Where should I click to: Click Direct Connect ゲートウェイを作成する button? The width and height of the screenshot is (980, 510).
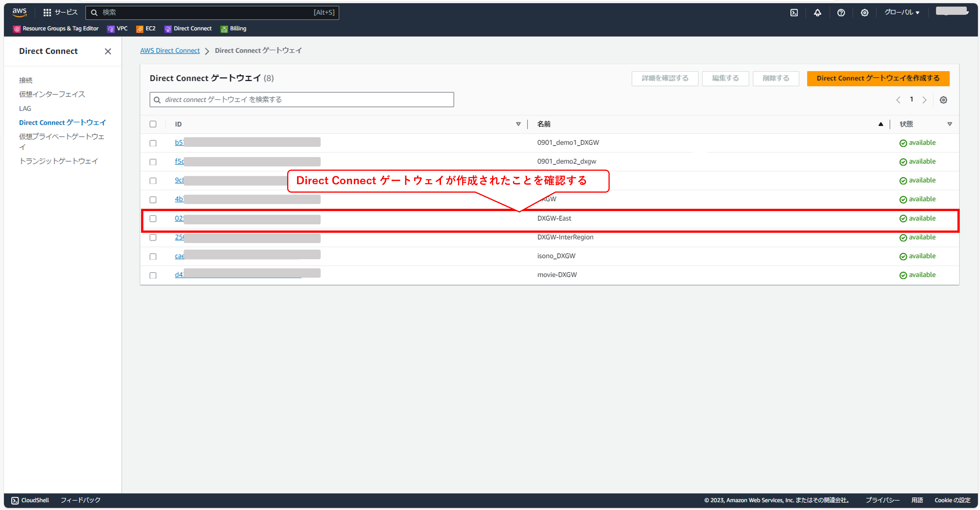click(x=878, y=78)
